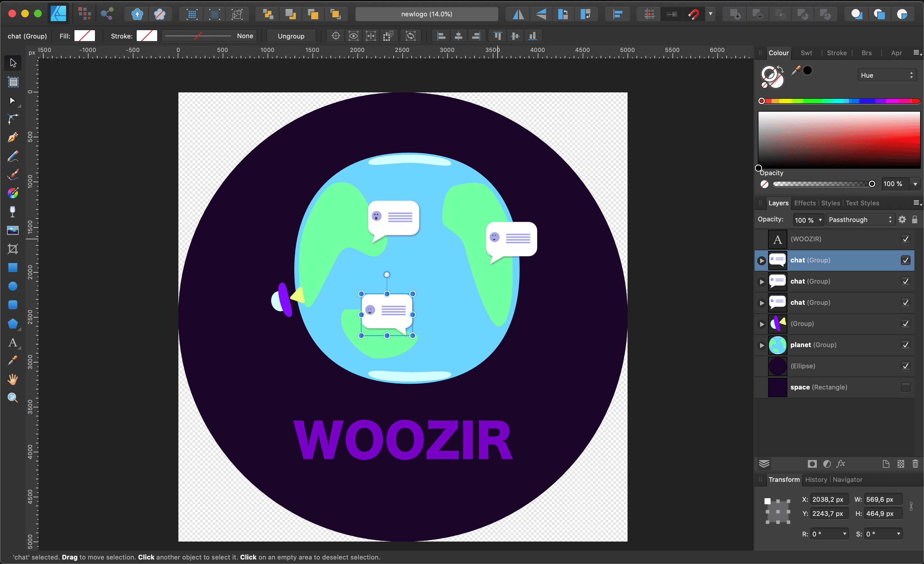The height and width of the screenshot is (564, 924).
Task: Open the snapping options dropdown arrow
Action: tap(710, 14)
